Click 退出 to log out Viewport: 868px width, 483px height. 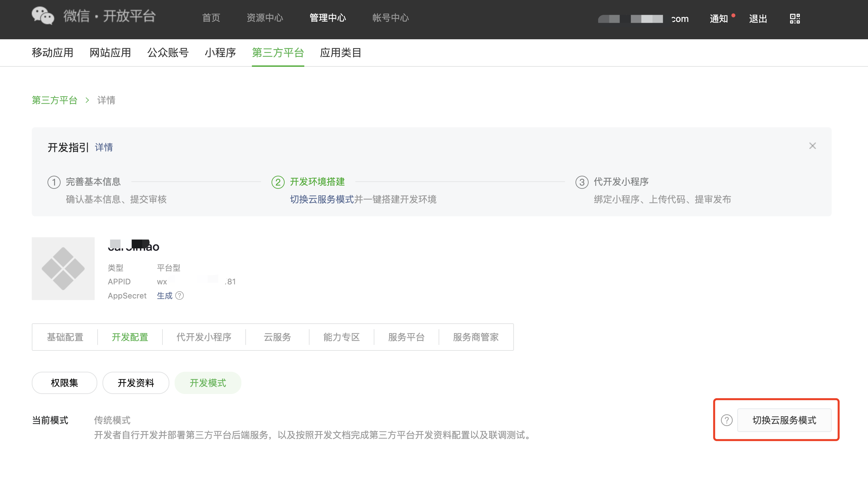pyautogui.click(x=758, y=19)
